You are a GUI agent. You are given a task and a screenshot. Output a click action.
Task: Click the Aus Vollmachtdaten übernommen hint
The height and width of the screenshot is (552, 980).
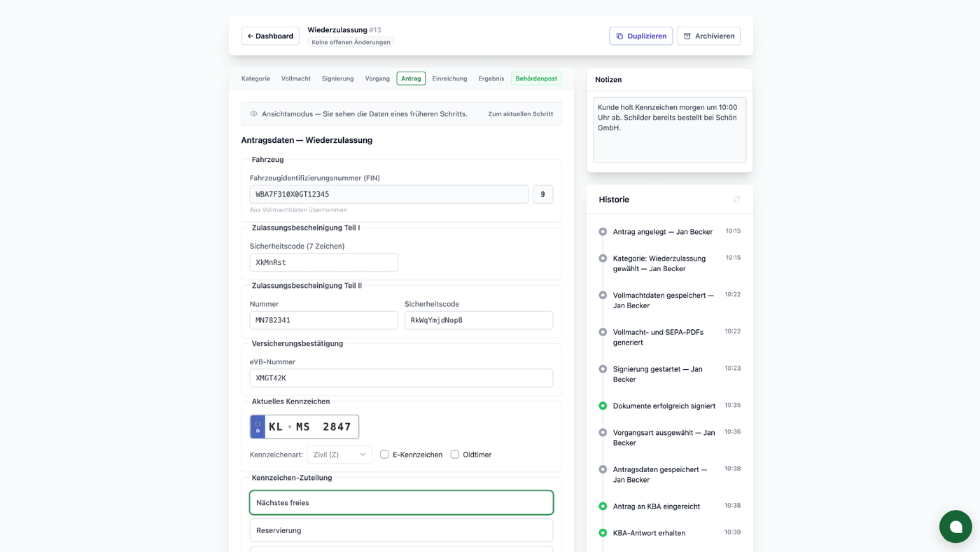pos(298,210)
